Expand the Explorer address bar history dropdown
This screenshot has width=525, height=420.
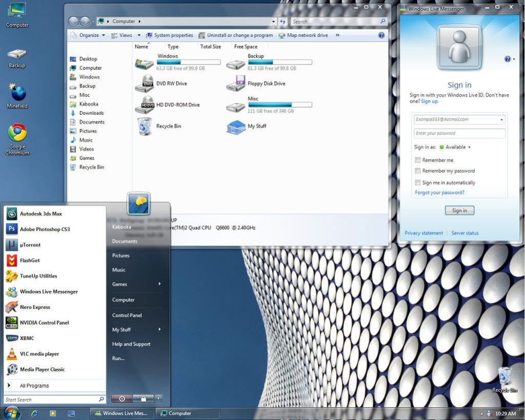tap(274, 22)
